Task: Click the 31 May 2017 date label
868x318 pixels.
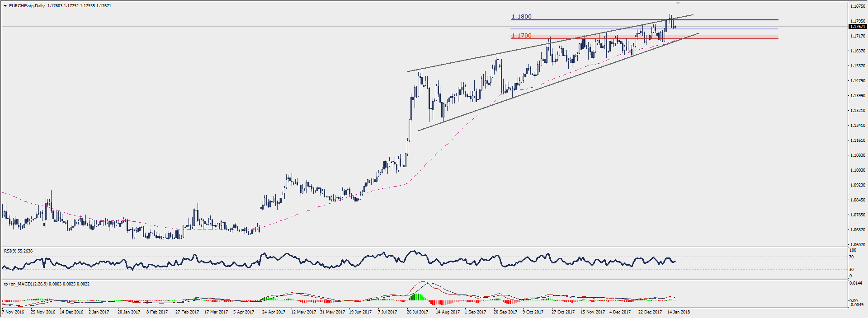Action: click(x=332, y=312)
